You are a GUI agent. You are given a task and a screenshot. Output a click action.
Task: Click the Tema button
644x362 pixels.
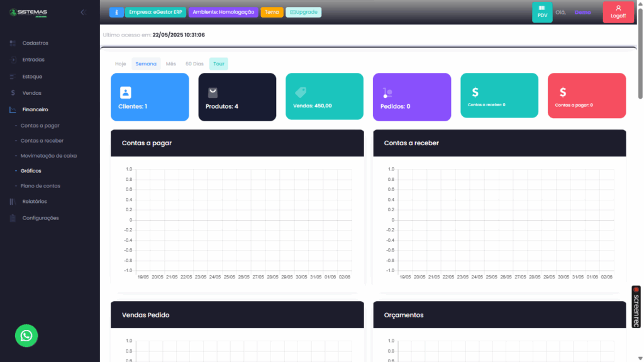[x=272, y=13]
